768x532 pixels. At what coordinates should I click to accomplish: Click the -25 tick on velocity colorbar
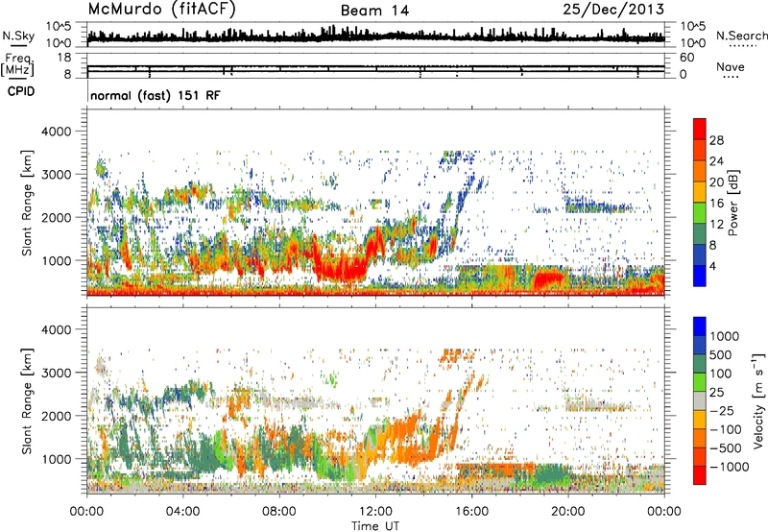pos(721,411)
